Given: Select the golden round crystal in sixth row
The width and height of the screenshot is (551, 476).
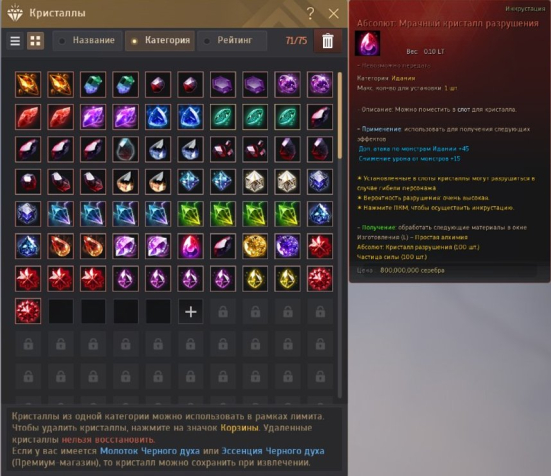Looking at the screenshot, I should coord(255,246).
